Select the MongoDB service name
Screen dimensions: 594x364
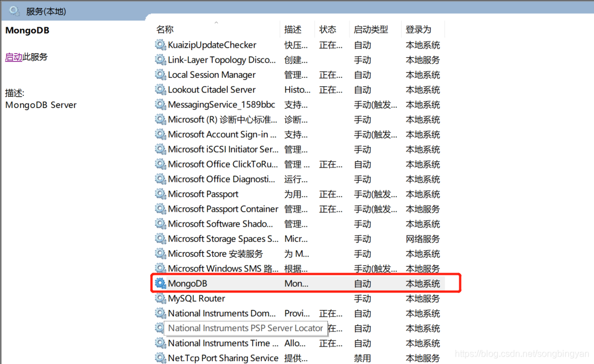[188, 283]
